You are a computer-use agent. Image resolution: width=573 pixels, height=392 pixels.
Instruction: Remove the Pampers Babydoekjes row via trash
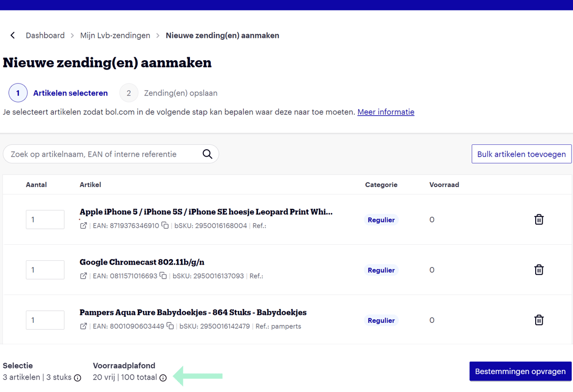(539, 320)
